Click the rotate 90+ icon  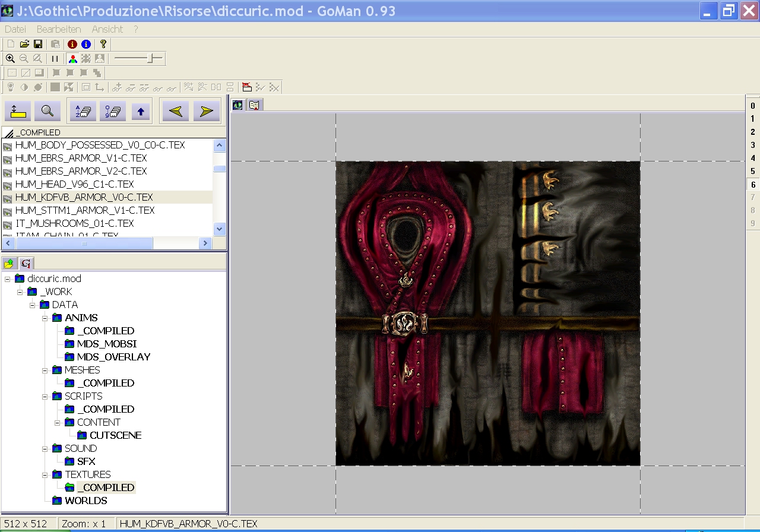[x=188, y=87]
